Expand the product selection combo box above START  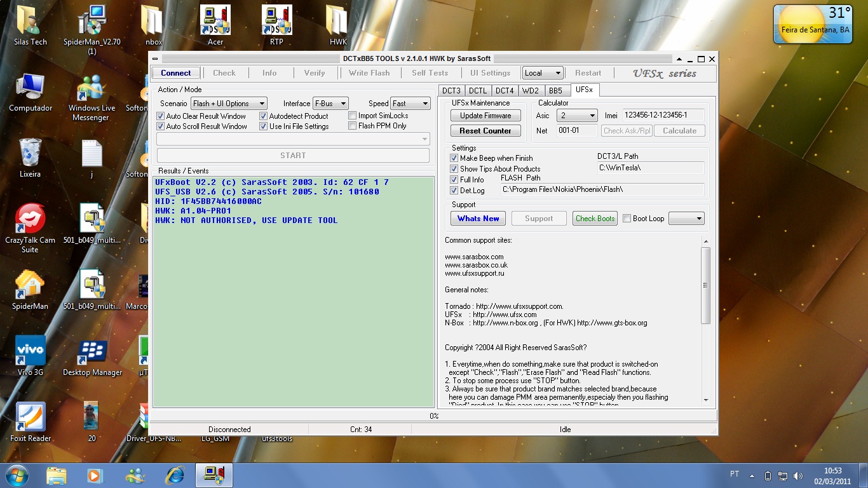294,139
